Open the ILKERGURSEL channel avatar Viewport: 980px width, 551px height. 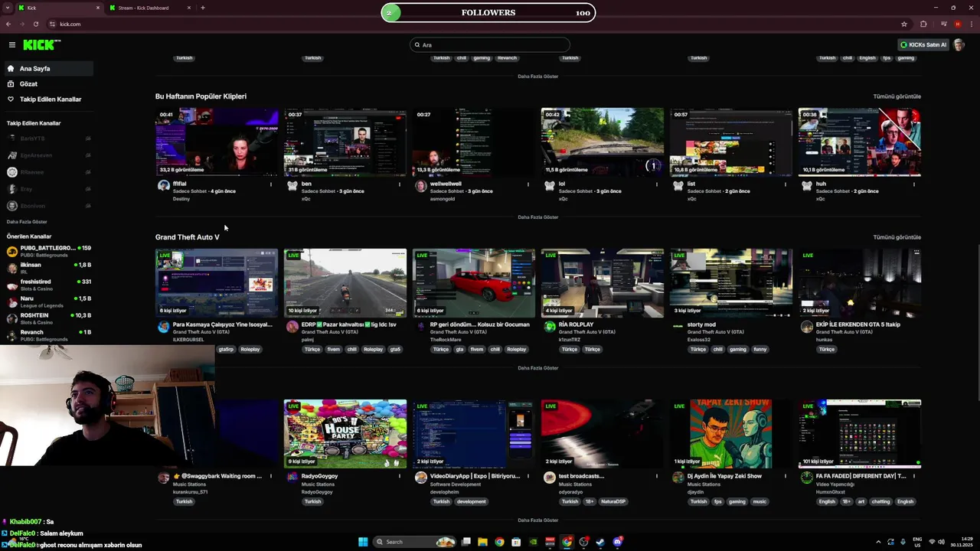pyautogui.click(x=163, y=327)
